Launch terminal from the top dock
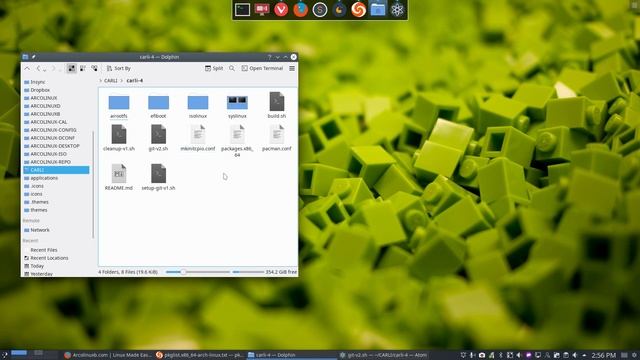The height and width of the screenshot is (360, 640). tap(242, 9)
